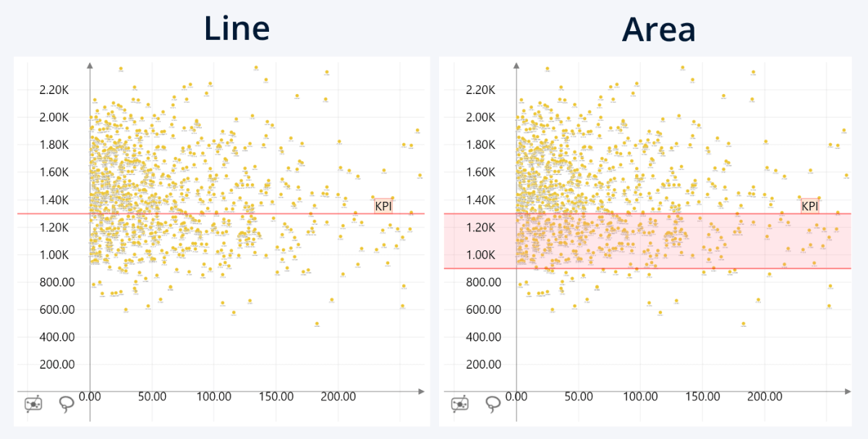Click the 1.00K label on the Line chart y-axis

(56, 255)
